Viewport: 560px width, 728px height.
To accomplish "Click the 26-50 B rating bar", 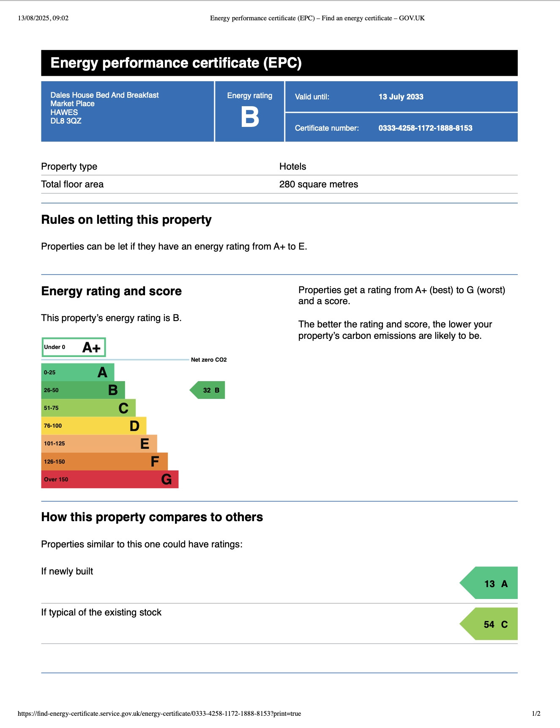I will [x=83, y=390].
